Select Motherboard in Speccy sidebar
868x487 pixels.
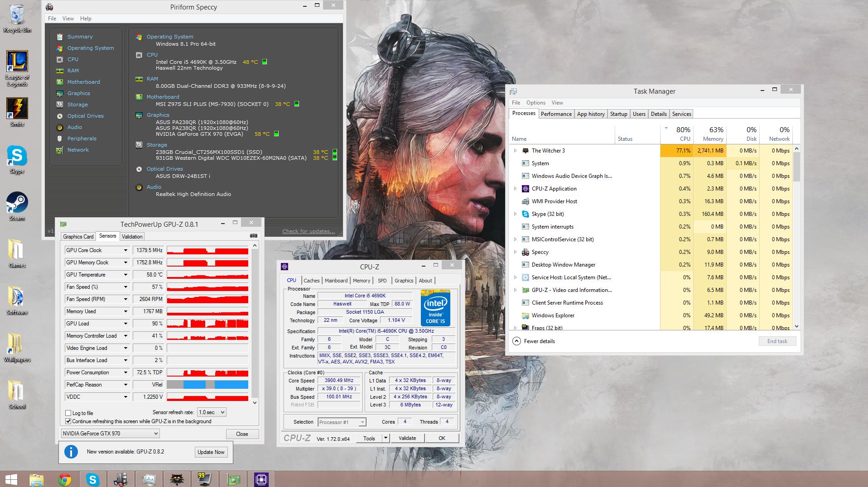[83, 82]
